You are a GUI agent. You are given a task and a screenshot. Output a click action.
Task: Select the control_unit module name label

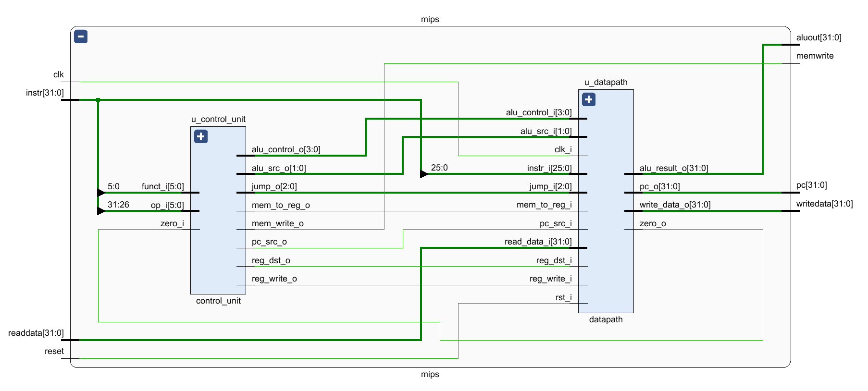click(218, 301)
